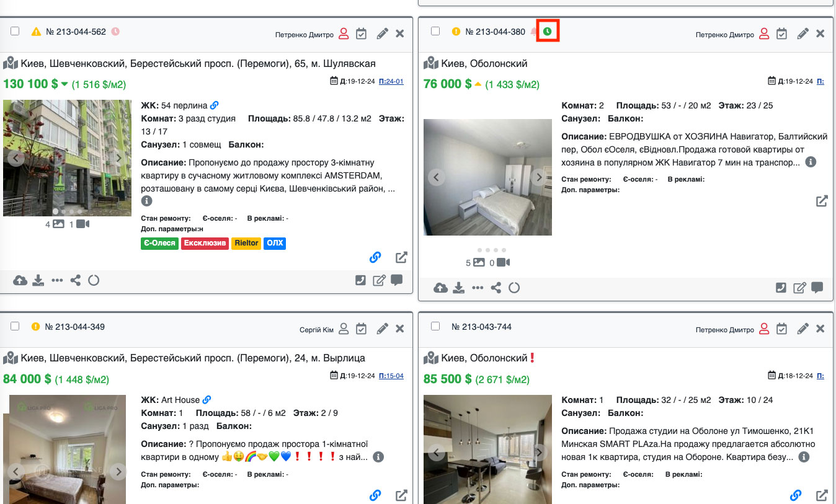Open three-dots more menu under listing 213-044-380
The height and width of the screenshot is (504, 836).
[477, 288]
